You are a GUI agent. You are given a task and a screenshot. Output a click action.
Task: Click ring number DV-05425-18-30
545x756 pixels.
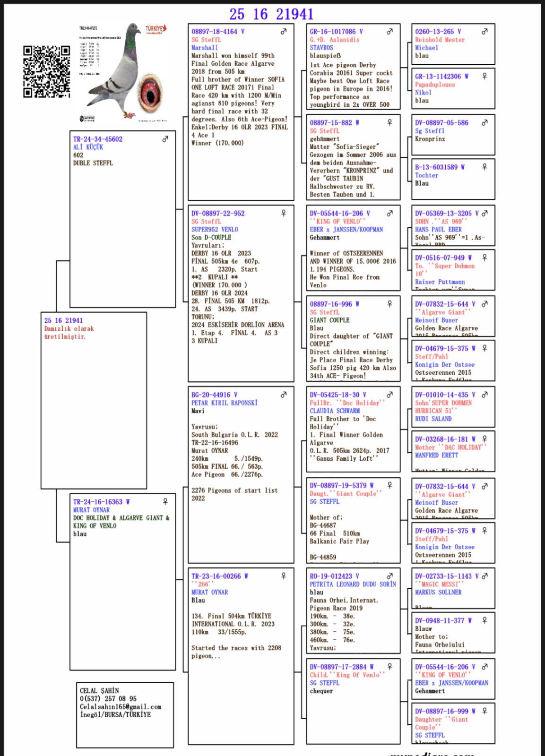pos(335,395)
